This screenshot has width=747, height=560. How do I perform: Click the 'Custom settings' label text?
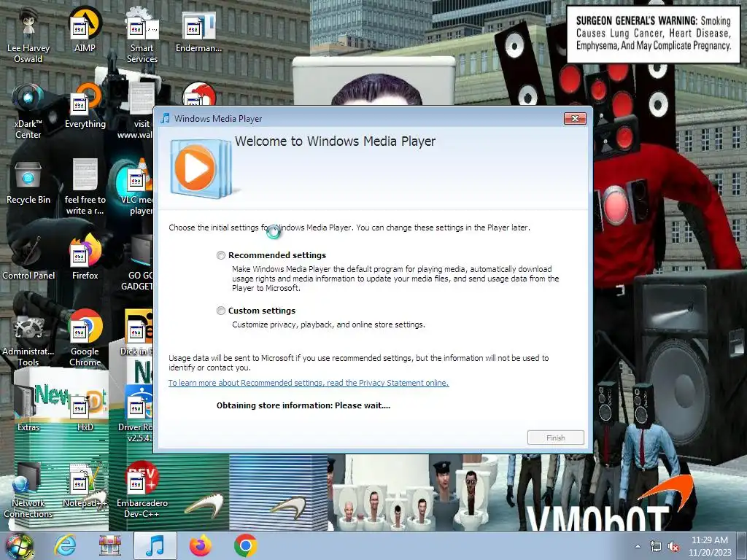262,311
